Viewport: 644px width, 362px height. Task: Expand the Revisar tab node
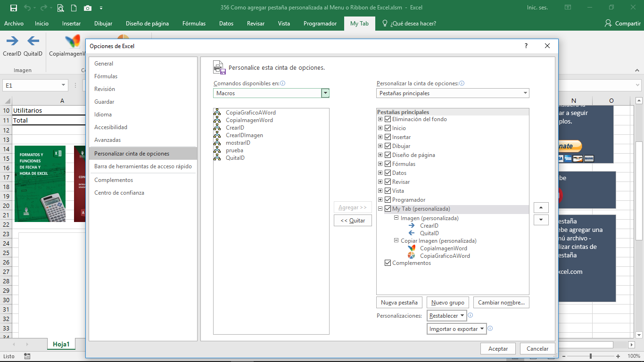[380, 182]
